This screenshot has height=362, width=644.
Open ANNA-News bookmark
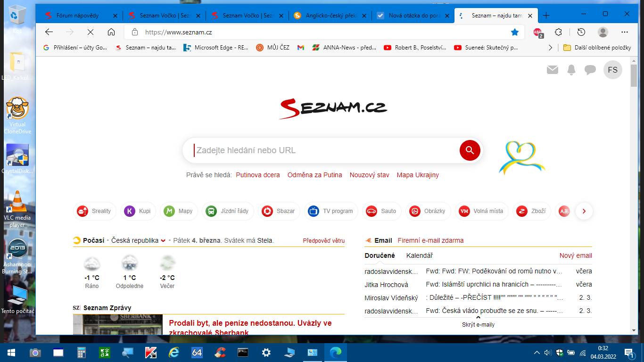345,48
